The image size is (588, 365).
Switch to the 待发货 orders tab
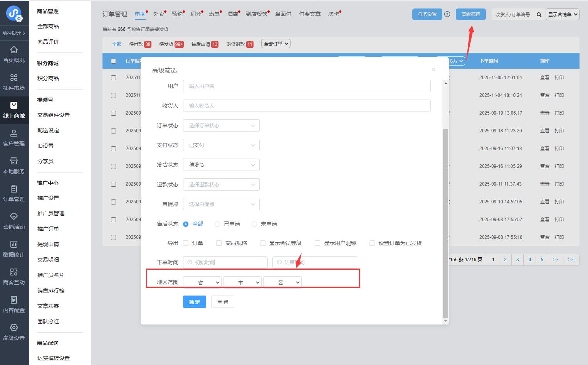click(x=166, y=44)
